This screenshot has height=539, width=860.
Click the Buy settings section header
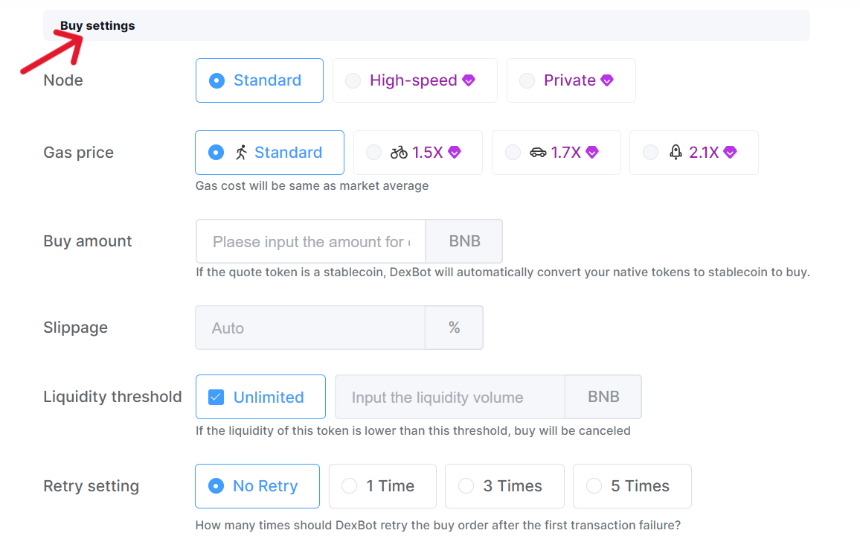point(426,26)
